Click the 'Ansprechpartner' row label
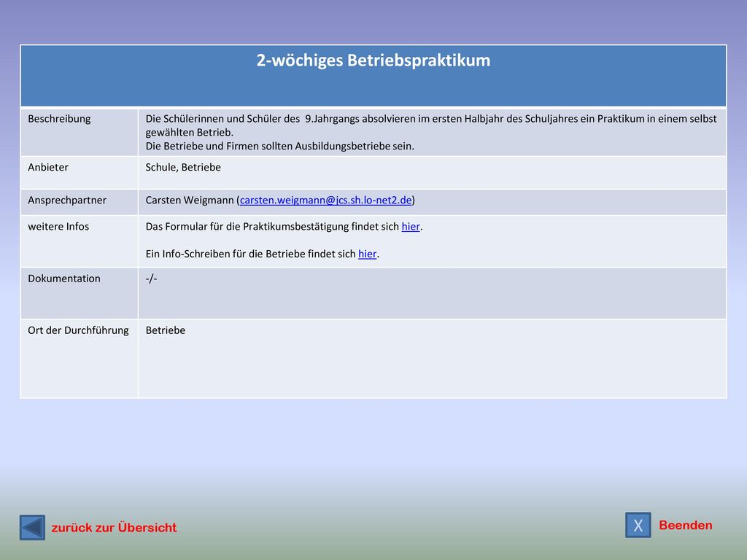Viewport: 747px width, 560px height. [x=67, y=200]
